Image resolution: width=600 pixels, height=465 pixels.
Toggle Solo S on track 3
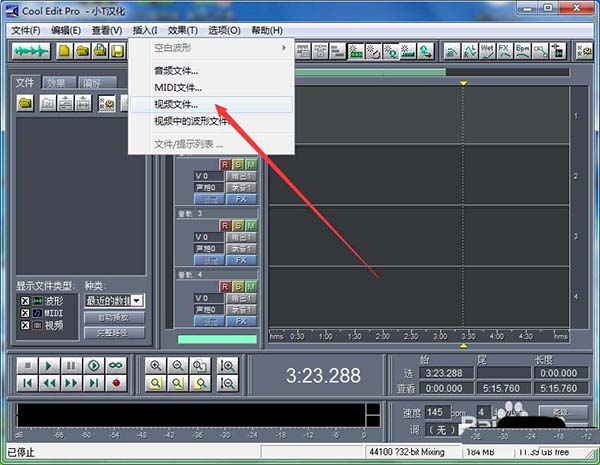coord(238,226)
